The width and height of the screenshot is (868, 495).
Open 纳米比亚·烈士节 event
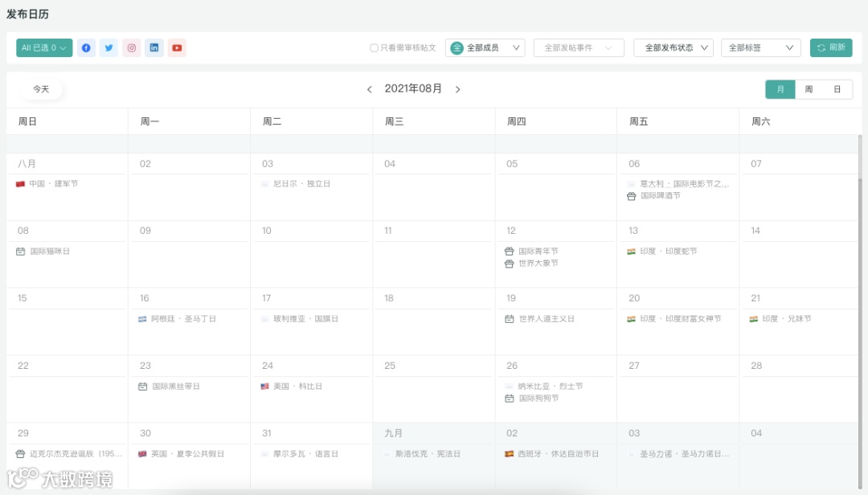click(x=544, y=387)
